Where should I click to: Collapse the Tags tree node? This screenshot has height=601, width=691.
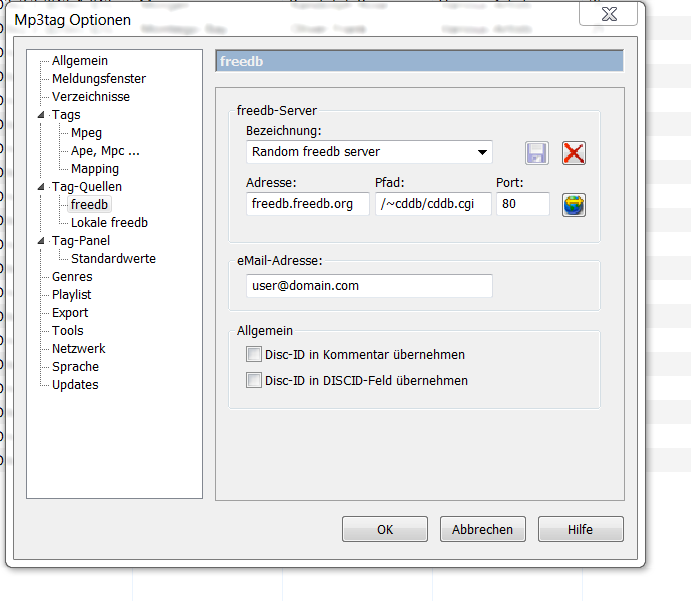point(41,115)
